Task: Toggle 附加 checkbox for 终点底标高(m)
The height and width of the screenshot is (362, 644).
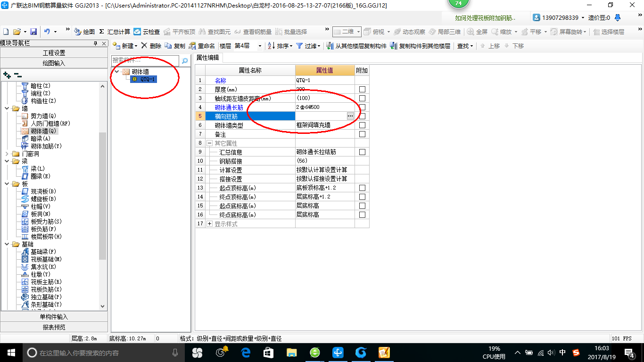Action: pos(362,214)
